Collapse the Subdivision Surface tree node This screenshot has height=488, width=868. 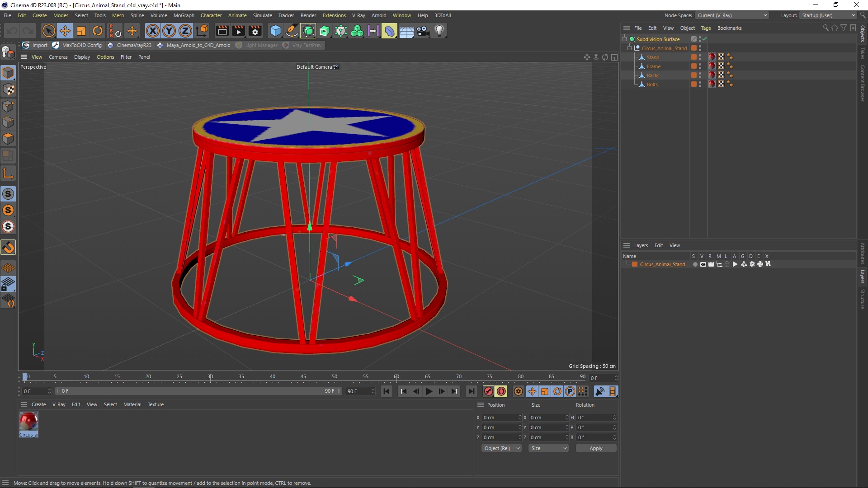pyautogui.click(x=624, y=39)
